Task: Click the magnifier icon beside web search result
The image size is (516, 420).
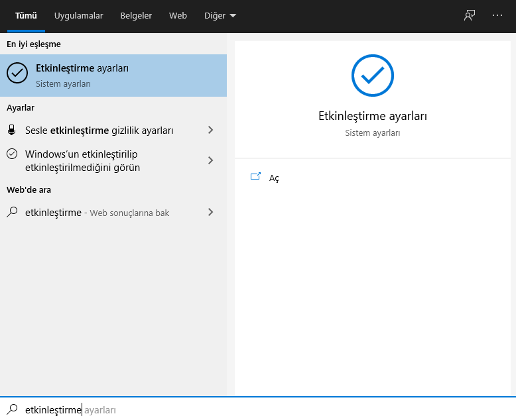Action: point(12,212)
